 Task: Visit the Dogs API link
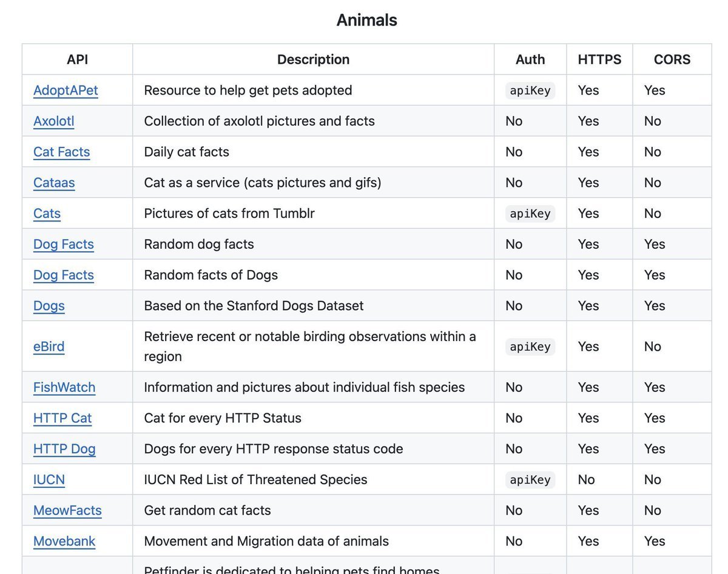[49, 306]
